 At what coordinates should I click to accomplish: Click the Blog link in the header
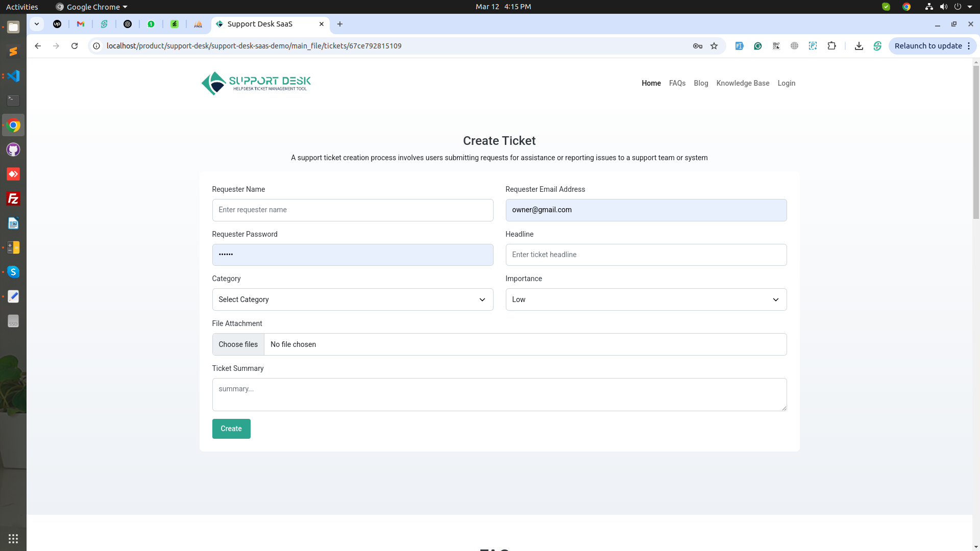coord(701,83)
